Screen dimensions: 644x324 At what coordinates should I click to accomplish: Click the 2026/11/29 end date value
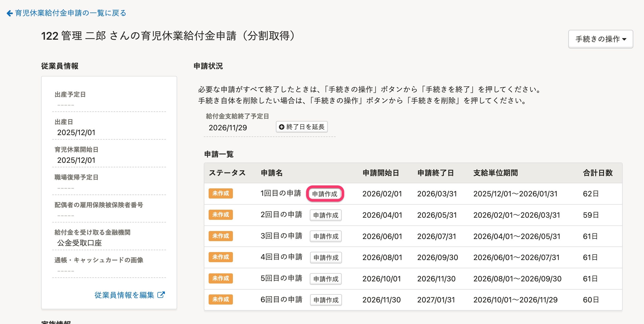(228, 128)
